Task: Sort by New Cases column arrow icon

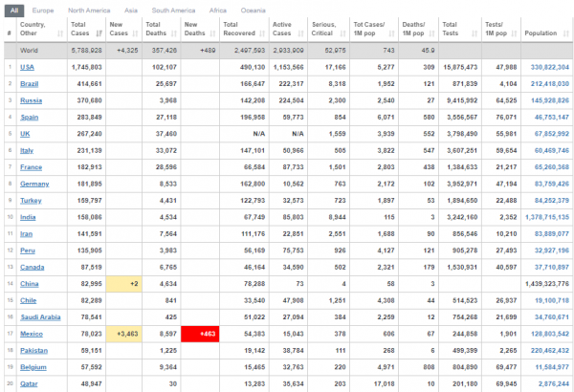Action: 136,33
